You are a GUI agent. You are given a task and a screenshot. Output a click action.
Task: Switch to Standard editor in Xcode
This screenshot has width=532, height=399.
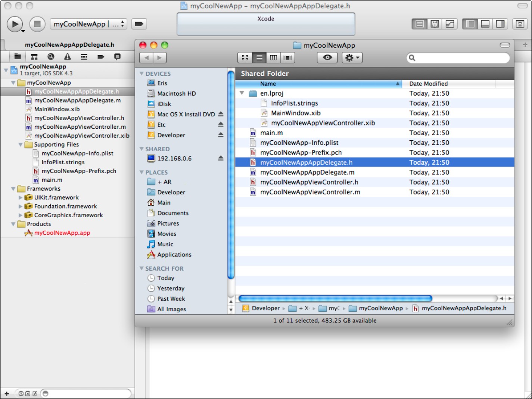[420, 24]
